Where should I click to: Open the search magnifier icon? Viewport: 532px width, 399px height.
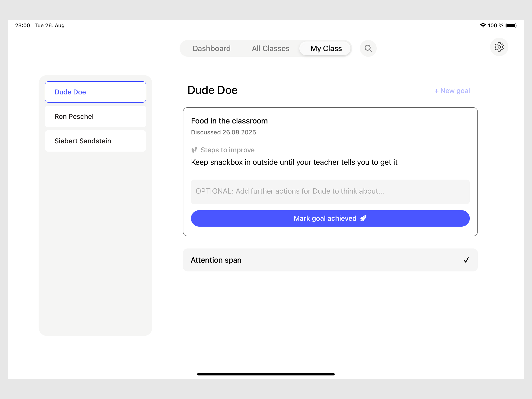(x=368, y=48)
